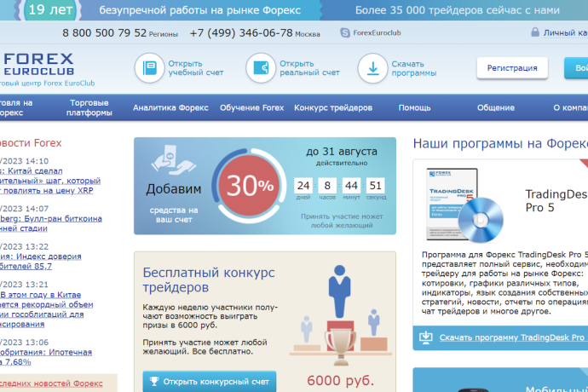Click Более 35 000 трейдеров banner text
This screenshot has height=392, width=588.
coord(458,10)
